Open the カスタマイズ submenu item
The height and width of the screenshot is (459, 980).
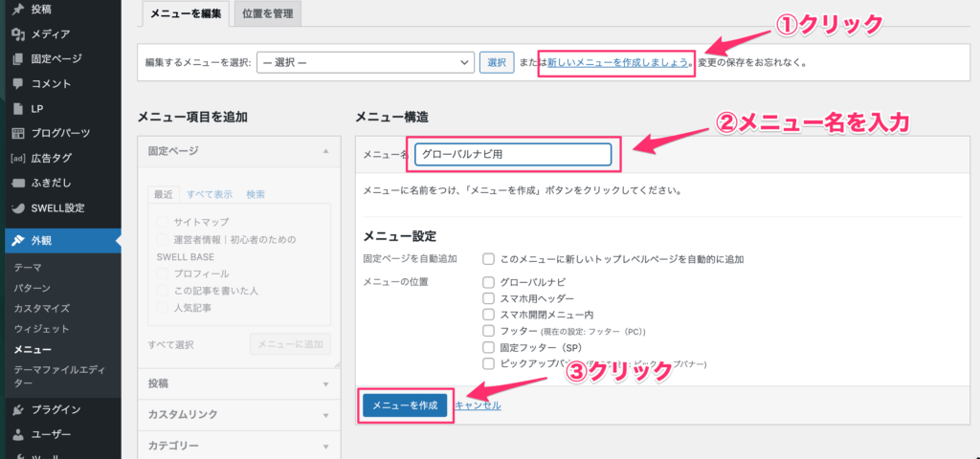[41, 309]
